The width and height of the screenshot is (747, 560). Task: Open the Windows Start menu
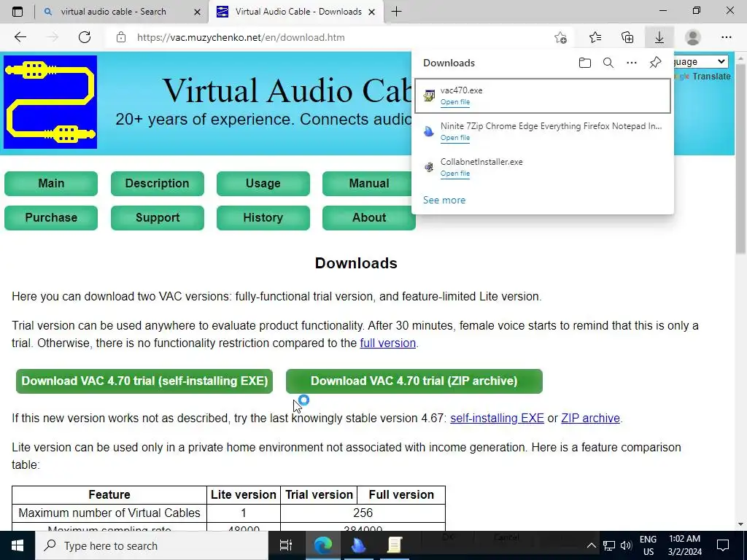coord(18,545)
